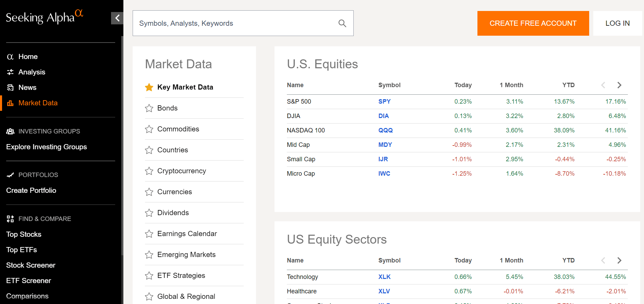Click the Analysis icon in sidebar
This screenshot has height=304, width=644.
(10, 72)
